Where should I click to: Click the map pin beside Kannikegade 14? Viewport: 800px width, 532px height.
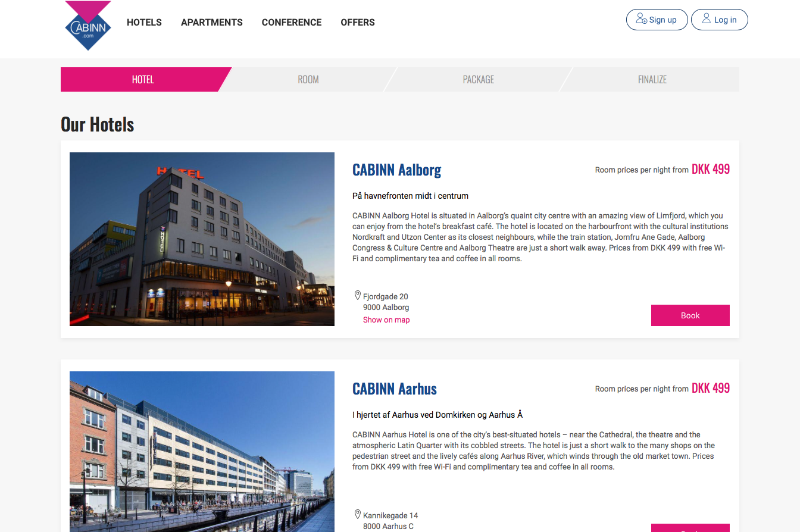tap(358, 514)
